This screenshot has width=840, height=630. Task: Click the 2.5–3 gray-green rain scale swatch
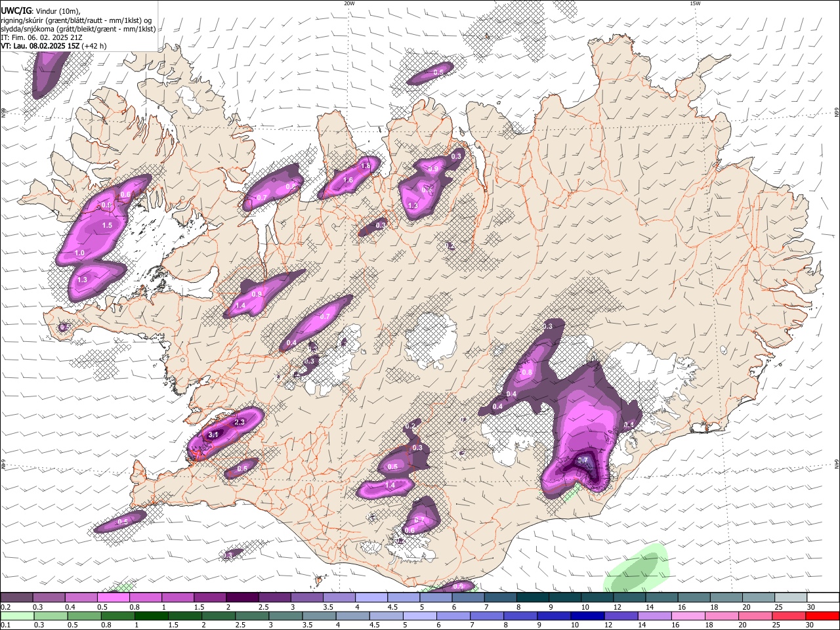[252, 616]
